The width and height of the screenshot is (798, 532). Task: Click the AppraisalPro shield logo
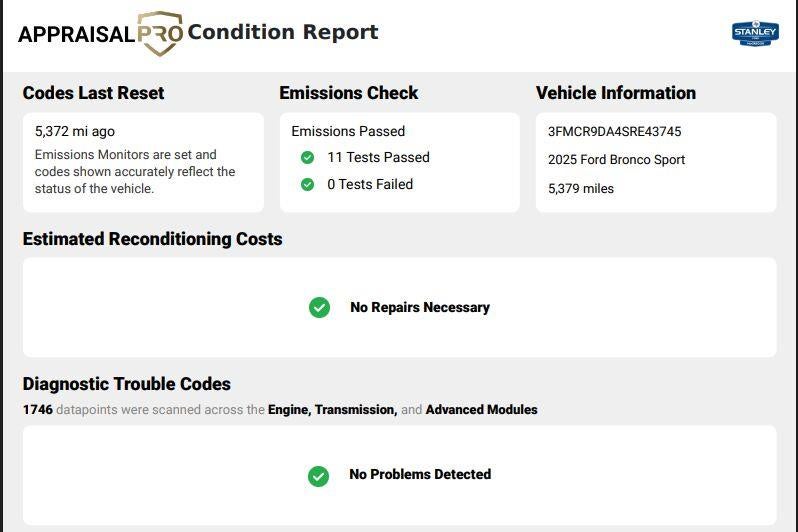coord(160,34)
